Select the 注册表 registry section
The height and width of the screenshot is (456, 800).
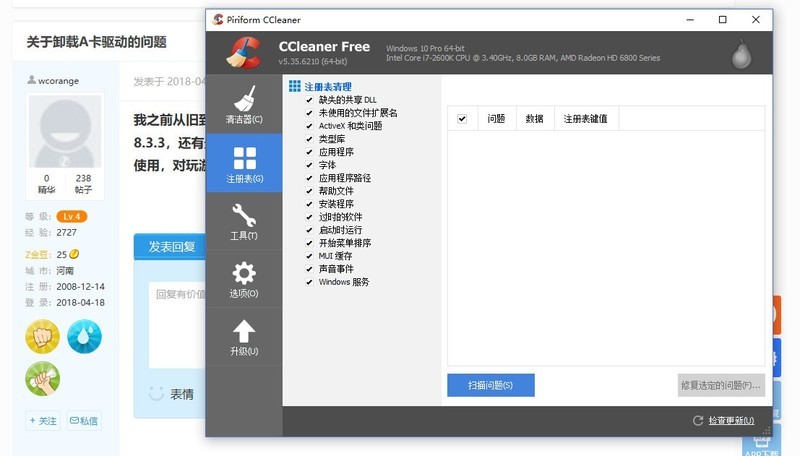pyautogui.click(x=244, y=163)
